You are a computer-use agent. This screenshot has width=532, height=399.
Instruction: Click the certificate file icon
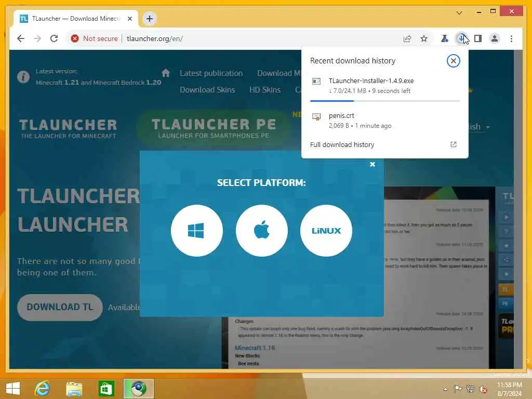pos(316,117)
